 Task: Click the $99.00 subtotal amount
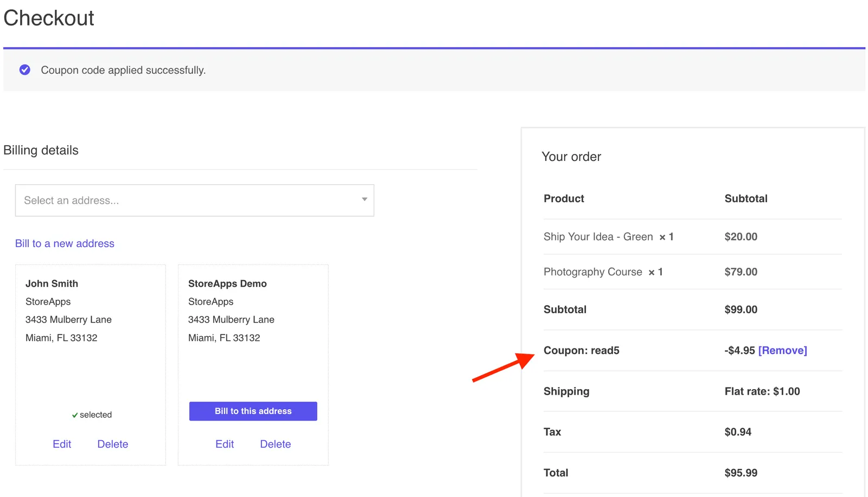click(x=741, y=309)
